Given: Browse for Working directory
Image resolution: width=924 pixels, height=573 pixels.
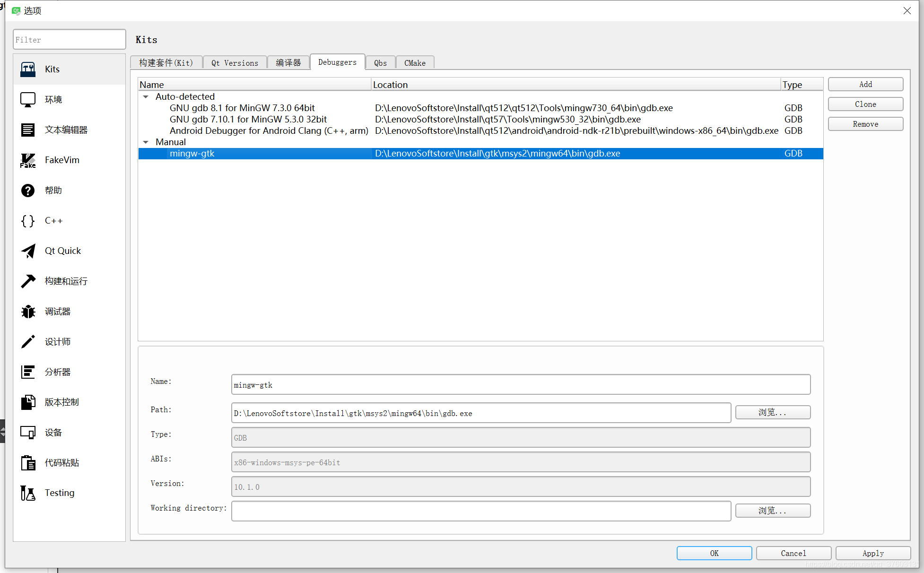Looking at the screenshot, I should (x=773, y=511).
